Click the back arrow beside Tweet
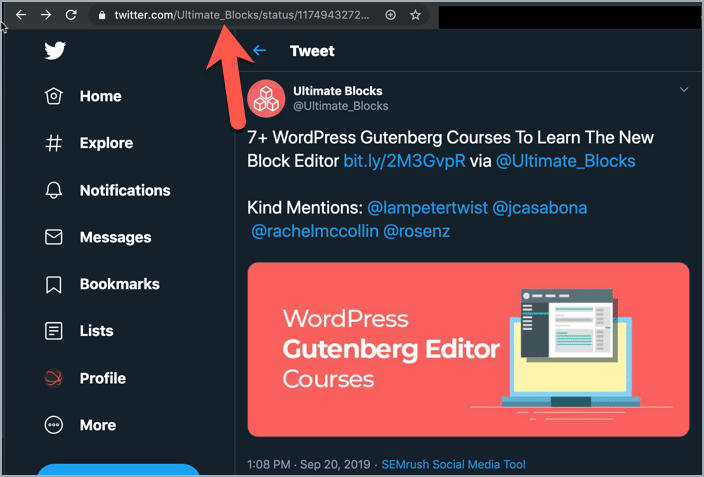704x477 pixels. 260,51
